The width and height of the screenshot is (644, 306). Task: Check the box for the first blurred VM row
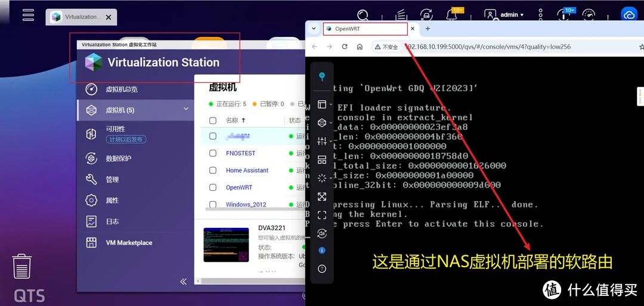(x=213, y=136)
